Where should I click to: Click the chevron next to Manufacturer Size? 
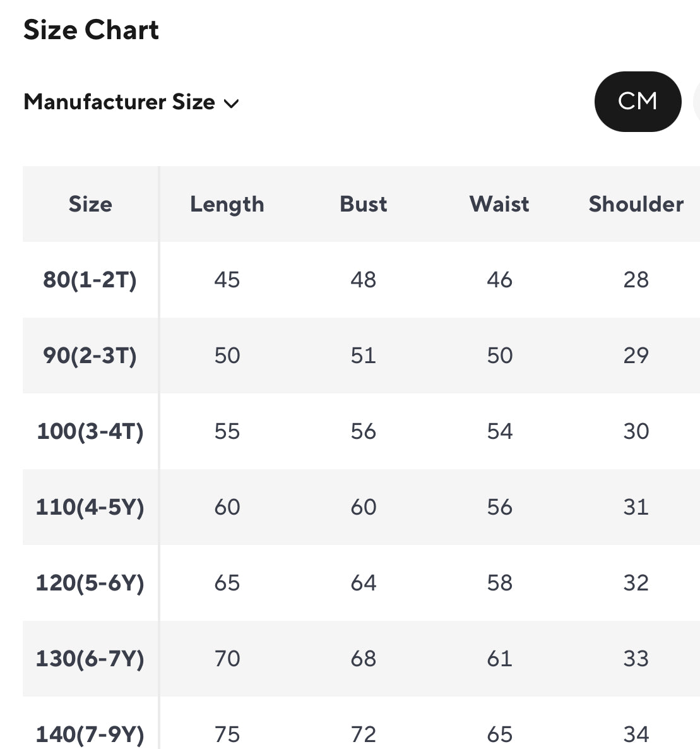(232, 103)
